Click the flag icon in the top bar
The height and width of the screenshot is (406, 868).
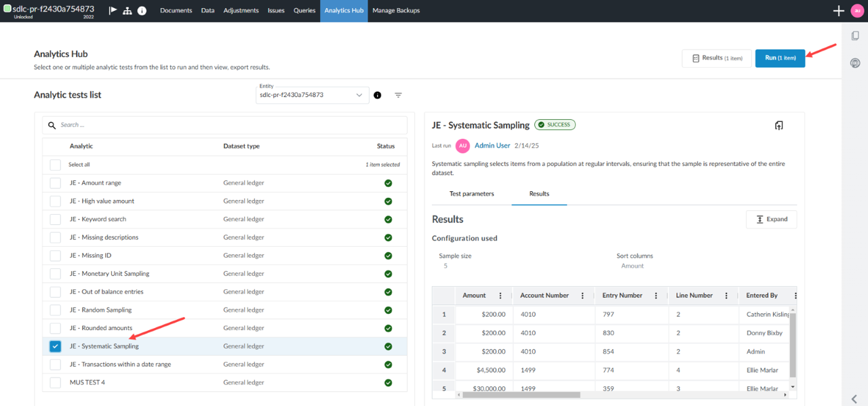113,10
